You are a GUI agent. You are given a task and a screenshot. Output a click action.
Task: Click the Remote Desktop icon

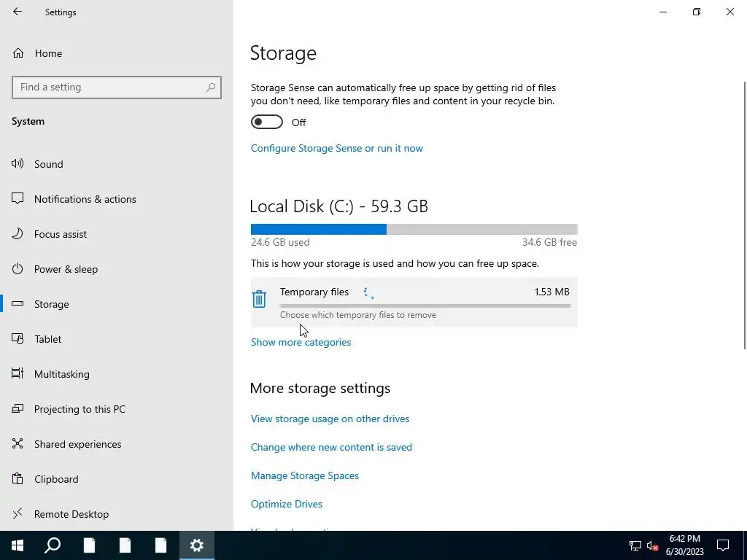point(18,513)
